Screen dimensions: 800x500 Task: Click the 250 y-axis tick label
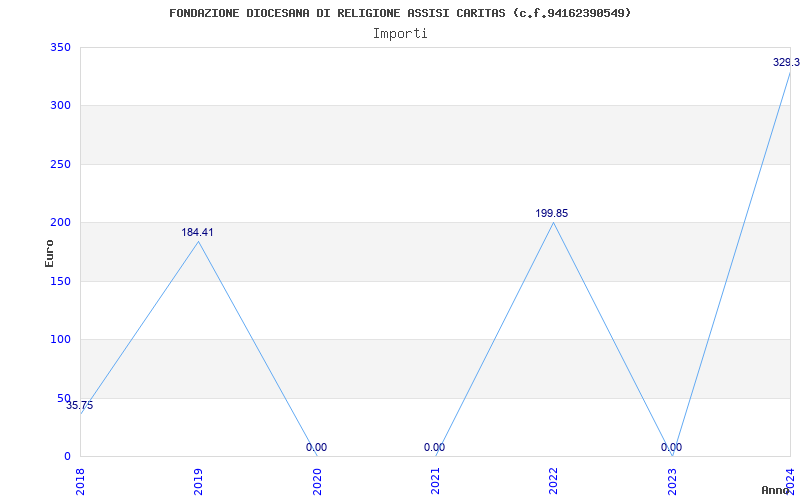click(60, 164)
